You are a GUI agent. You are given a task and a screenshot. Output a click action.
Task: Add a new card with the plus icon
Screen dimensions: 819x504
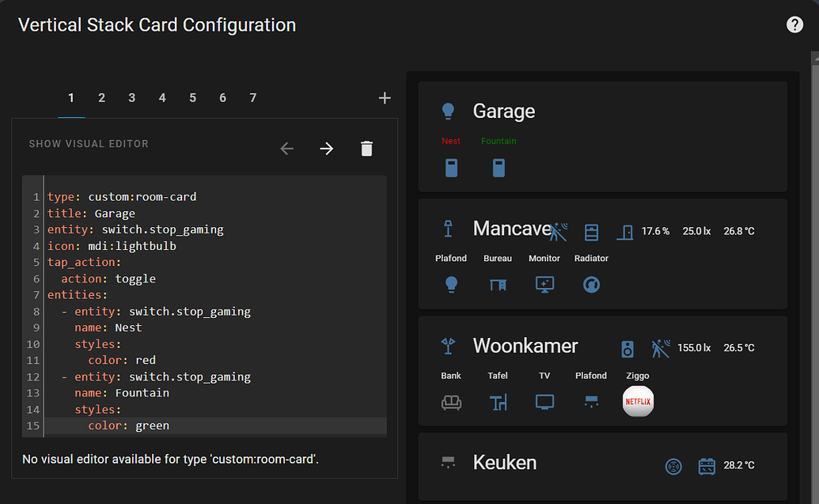point(385,97)
